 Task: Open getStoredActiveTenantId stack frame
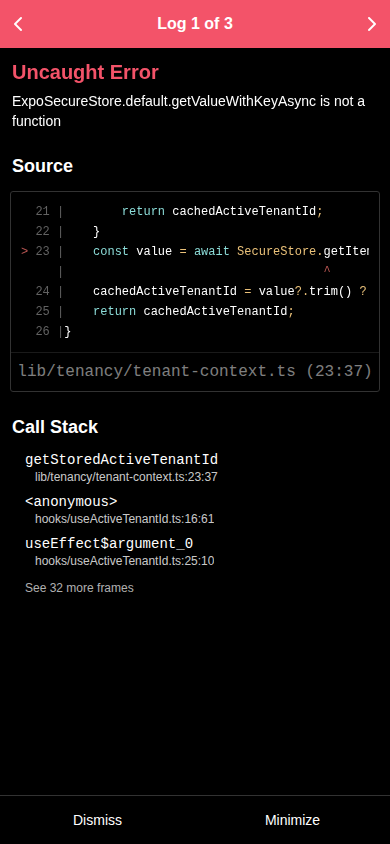tap(122, 467)
